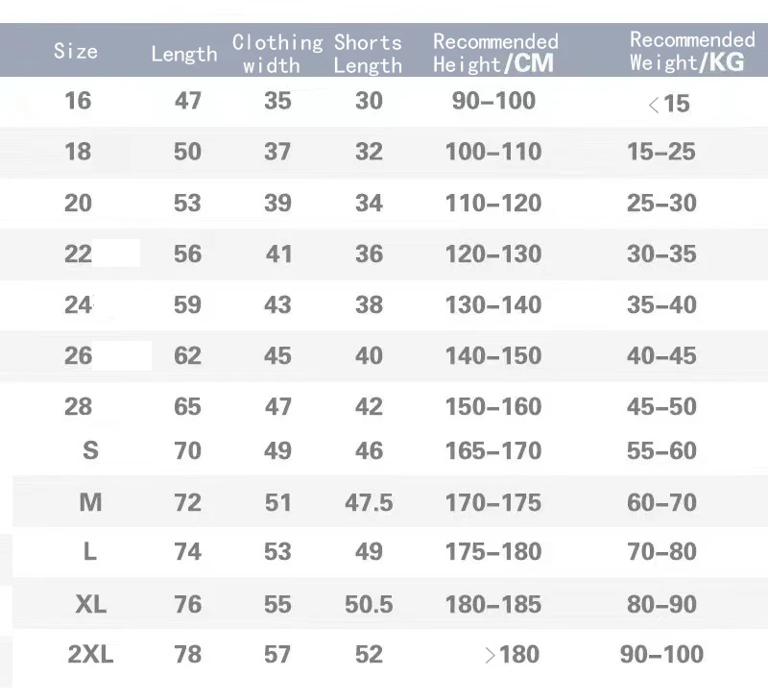Click the size M row label
Image resolution: width=768 pixels, height=700 pixels.
90,502
